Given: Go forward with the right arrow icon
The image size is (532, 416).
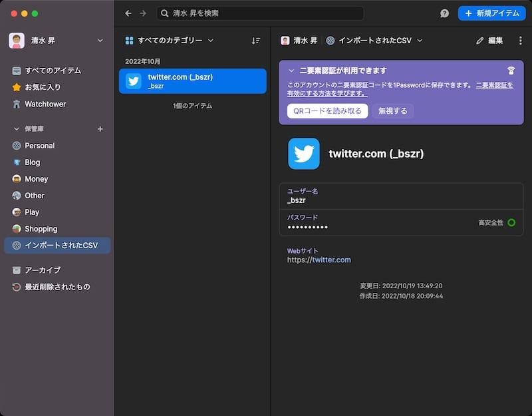Looking at the screenshot, I should click(143, 13).
